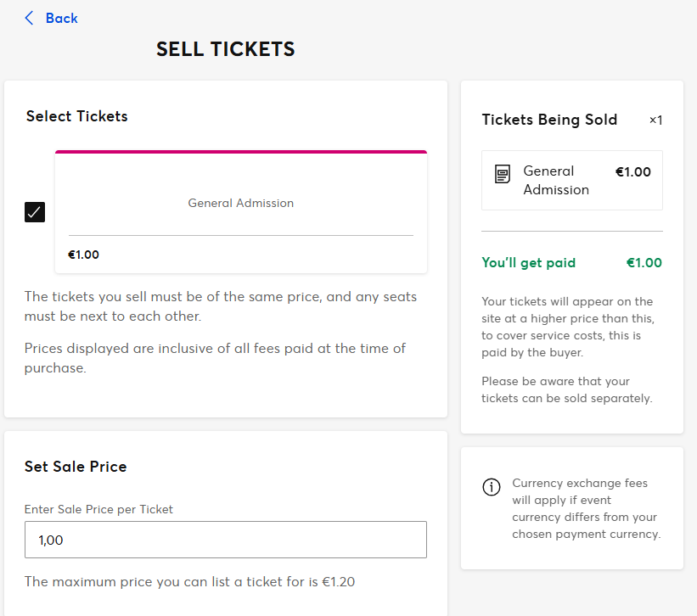Click the Back chevron arrow icon
Viewport: 697px width, 616px height.
pos(30,18)
